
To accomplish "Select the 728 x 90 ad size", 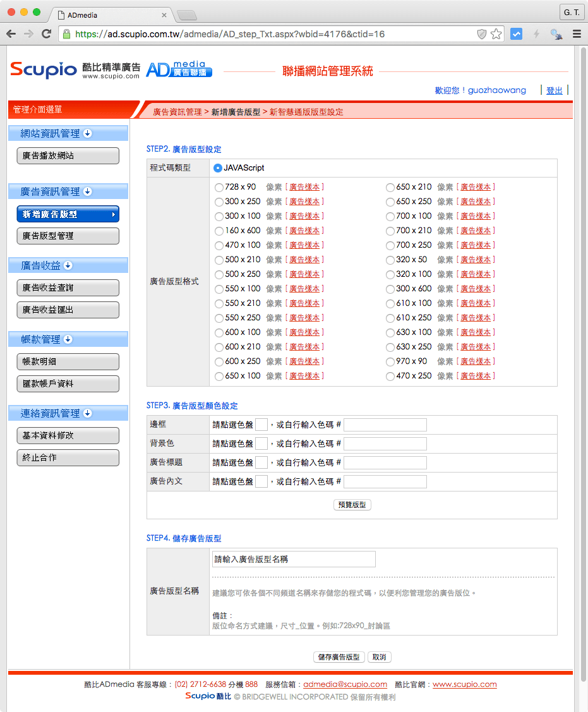I will (217, 187).
